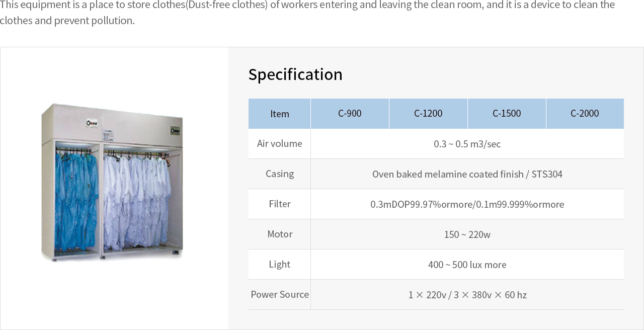The height and width of the screenshot is (330, 644).
Task: Click the Air volume row label
Action: point(280,144)
